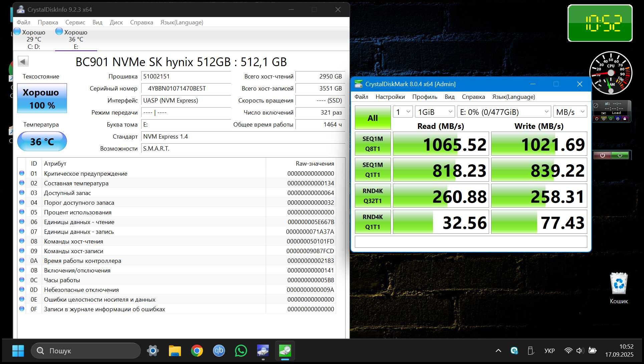Image resolution: width=644 pixels, height=364 pixels.
Task: Click the CrystalDiskMark title bar app icon
Action: click(359, 84)
